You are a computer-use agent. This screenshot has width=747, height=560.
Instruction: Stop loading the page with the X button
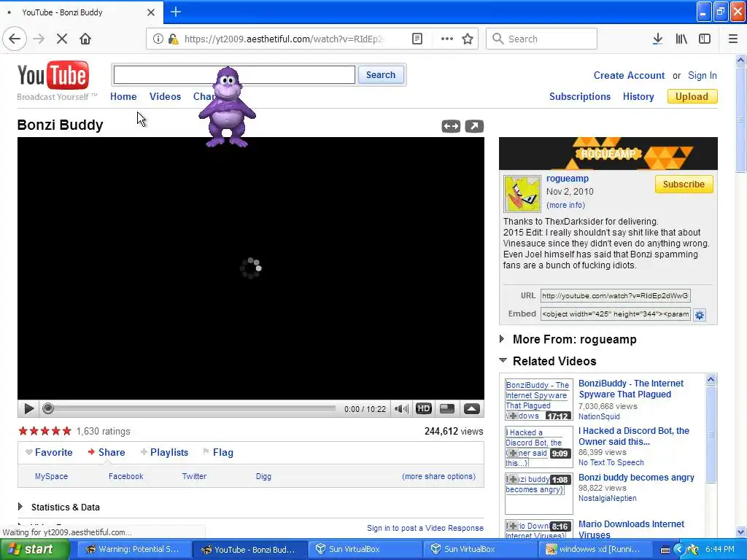tap(62, 39)
